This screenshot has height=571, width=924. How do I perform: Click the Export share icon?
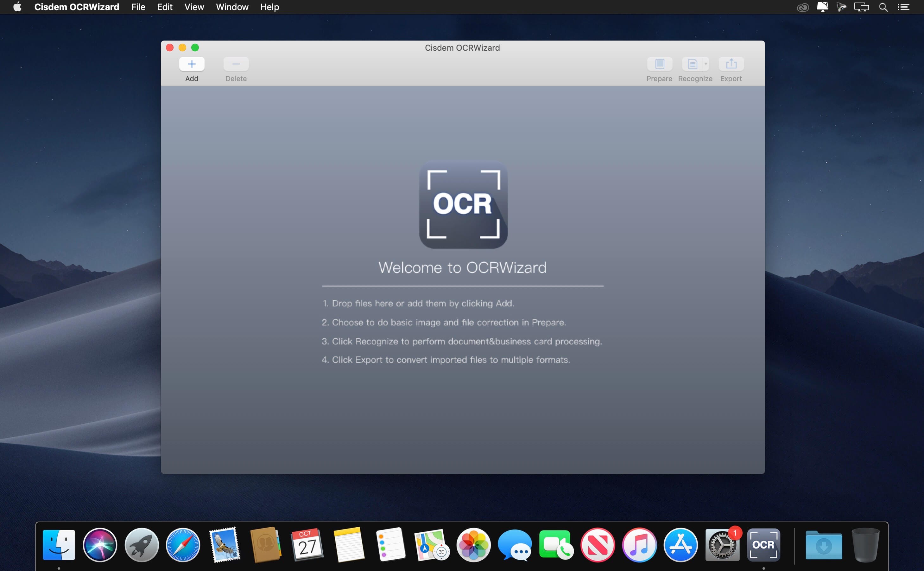coord(731,64)
